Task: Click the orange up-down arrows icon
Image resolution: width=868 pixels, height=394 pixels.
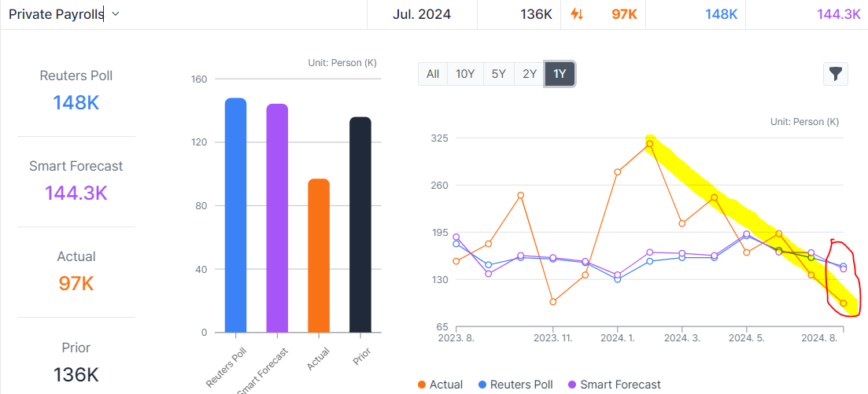Action: coord(576,14)
